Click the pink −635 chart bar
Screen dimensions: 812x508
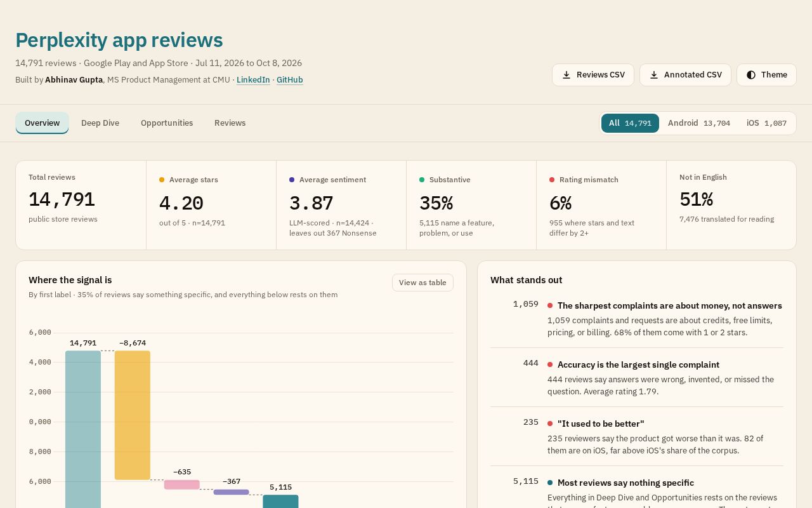point(182,485)
